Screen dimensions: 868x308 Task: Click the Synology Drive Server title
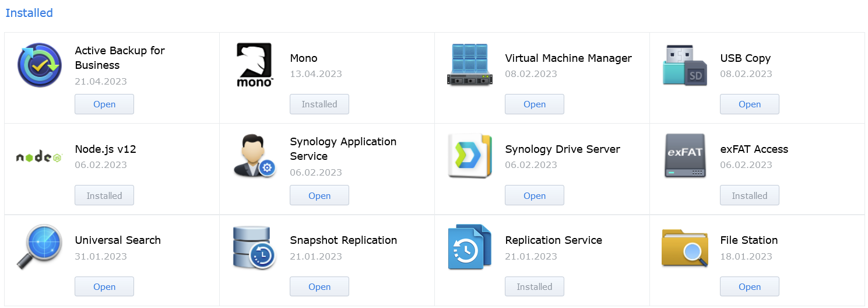[x=563, y=149]
